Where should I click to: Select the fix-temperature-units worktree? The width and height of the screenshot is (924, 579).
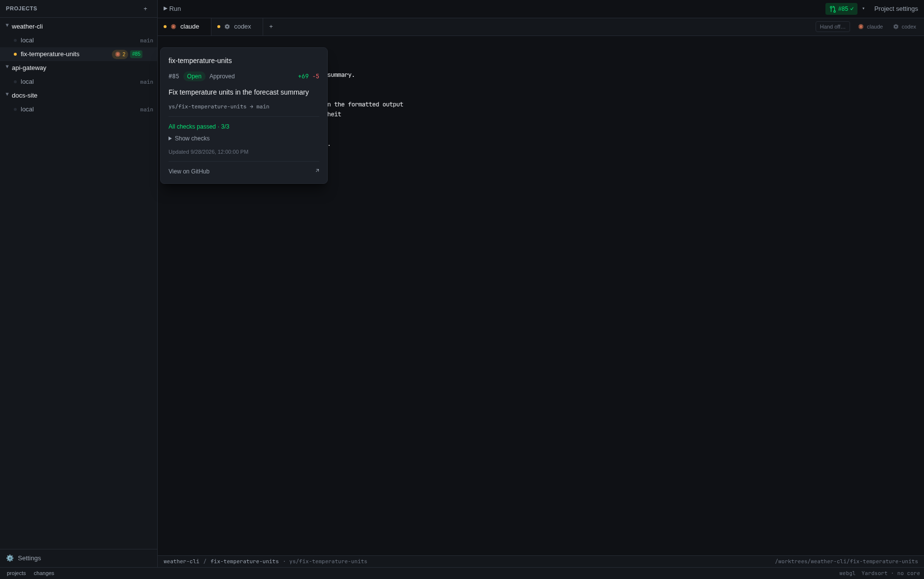(79, 54)
